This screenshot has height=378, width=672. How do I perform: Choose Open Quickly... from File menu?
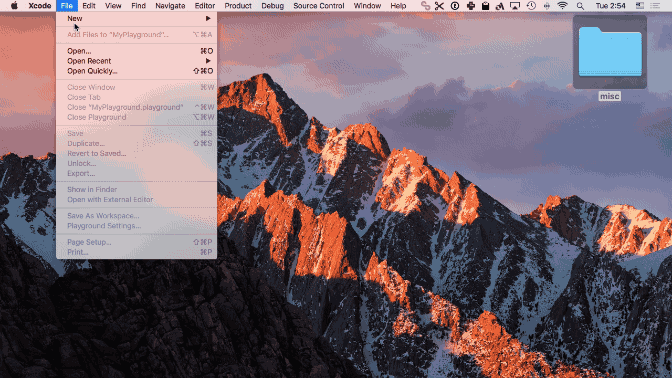point(136,71)
